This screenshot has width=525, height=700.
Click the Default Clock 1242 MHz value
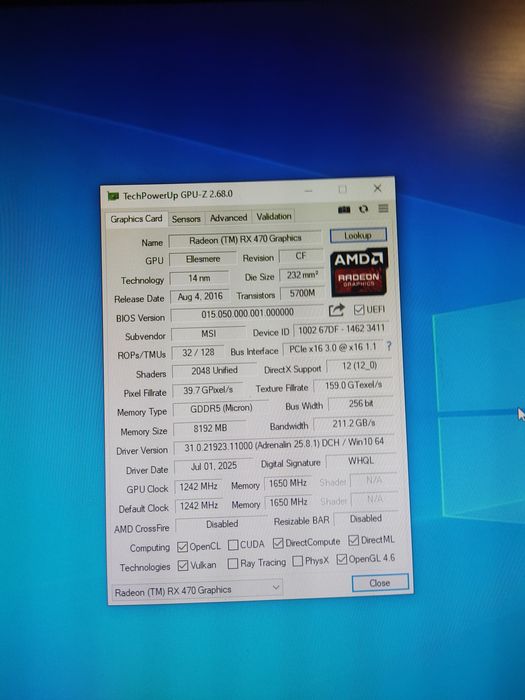199,505
